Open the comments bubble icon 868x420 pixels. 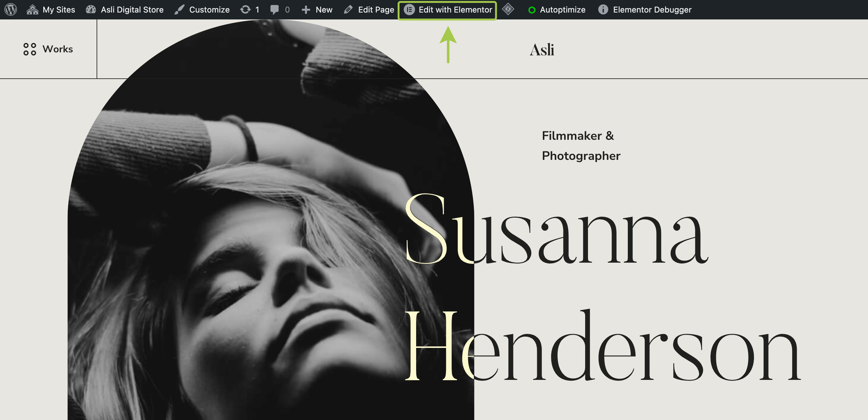coord(275,9)
